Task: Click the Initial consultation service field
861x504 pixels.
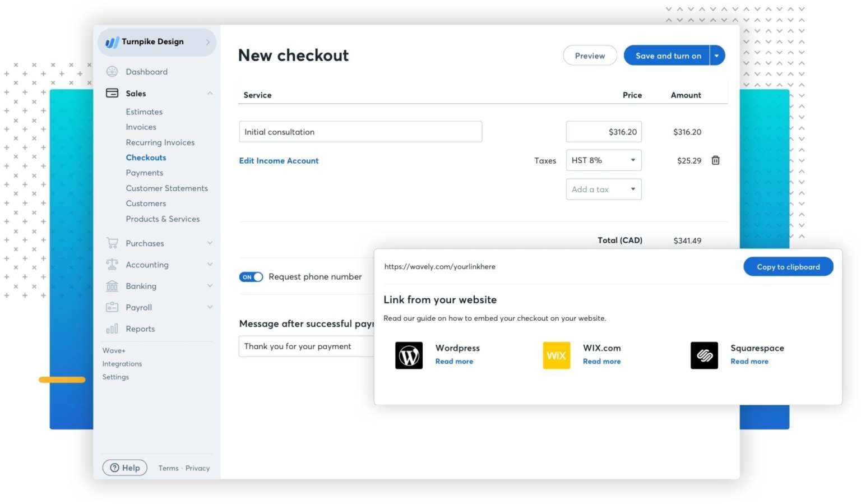Action: [x=360, y=131]
